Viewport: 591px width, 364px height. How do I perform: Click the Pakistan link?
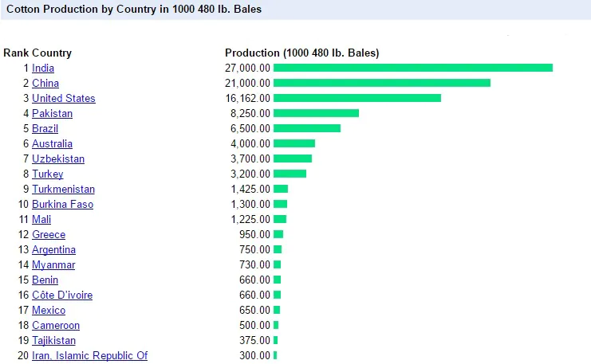[52, 113]
